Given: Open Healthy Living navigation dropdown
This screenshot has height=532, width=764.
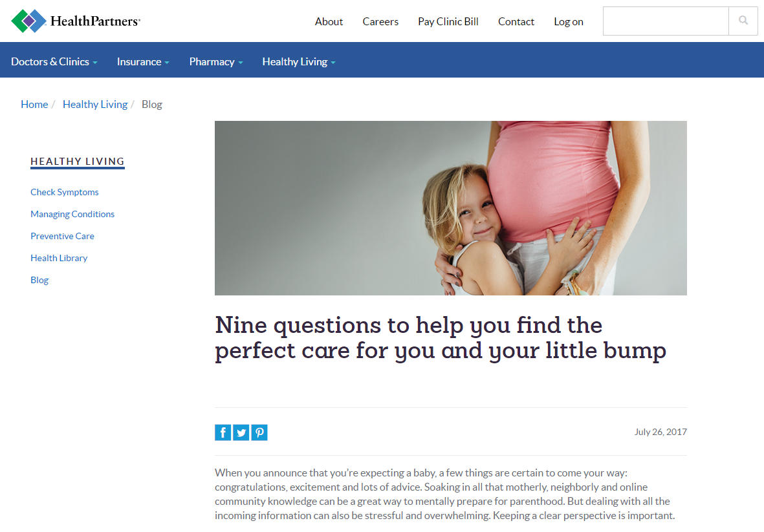Looking at the screenshot, I should point(299,62).
